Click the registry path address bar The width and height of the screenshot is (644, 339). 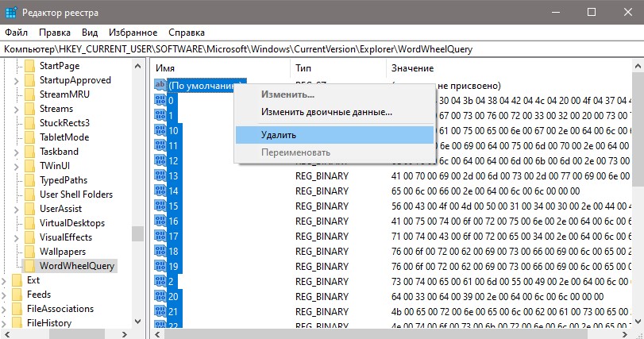[x=322, y=49]
